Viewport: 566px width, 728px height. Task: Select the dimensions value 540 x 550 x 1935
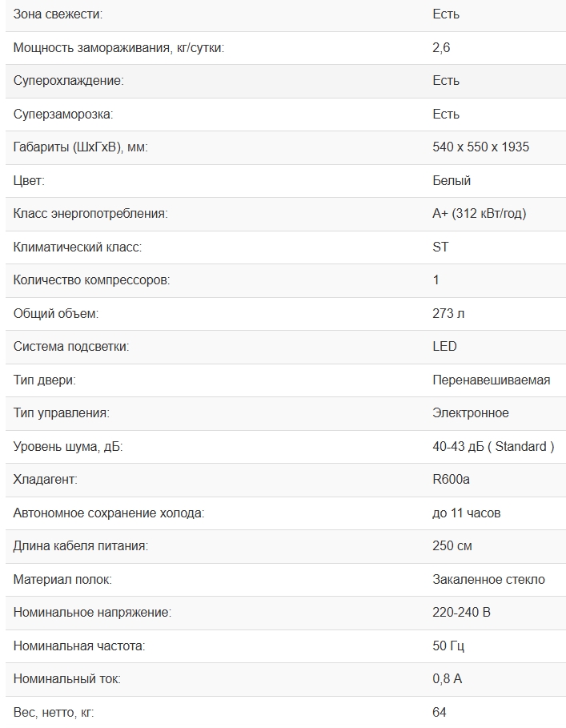(x=480, y=147)
